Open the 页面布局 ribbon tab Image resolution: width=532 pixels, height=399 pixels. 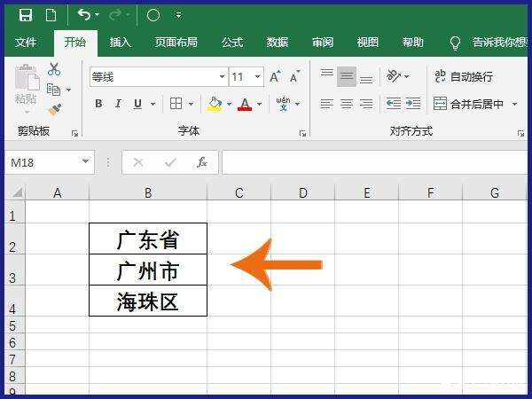[x=176, y=43]
